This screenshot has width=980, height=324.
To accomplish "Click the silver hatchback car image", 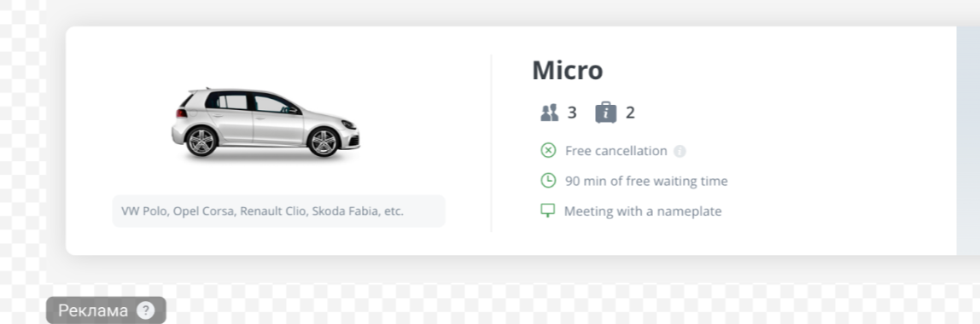I will (267, 123).
